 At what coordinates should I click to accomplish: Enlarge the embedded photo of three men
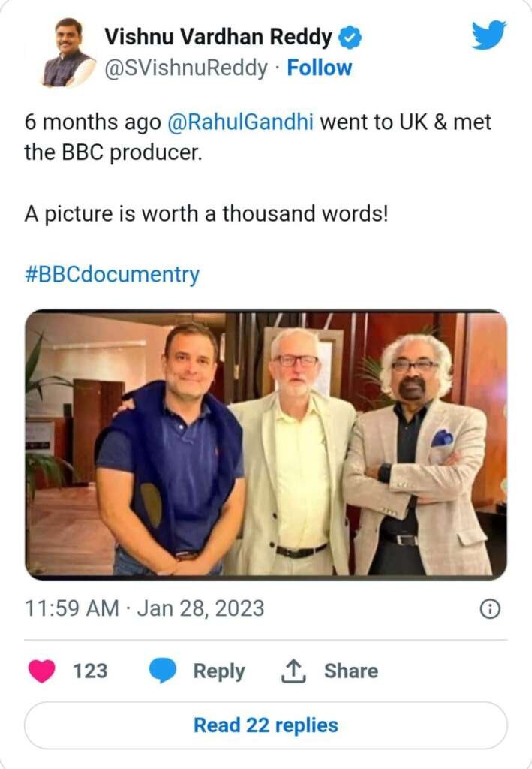point(266,444)
